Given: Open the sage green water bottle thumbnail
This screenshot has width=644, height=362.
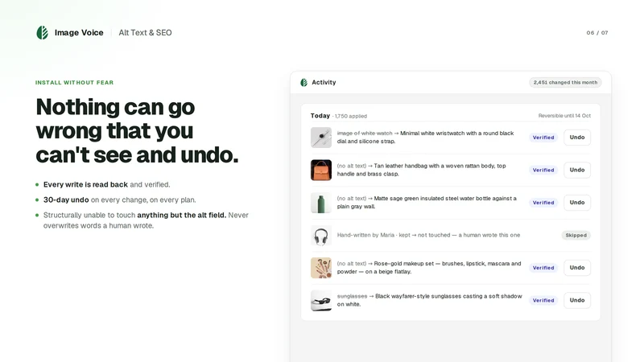Looking at the screenshot, I should (321, 203).
